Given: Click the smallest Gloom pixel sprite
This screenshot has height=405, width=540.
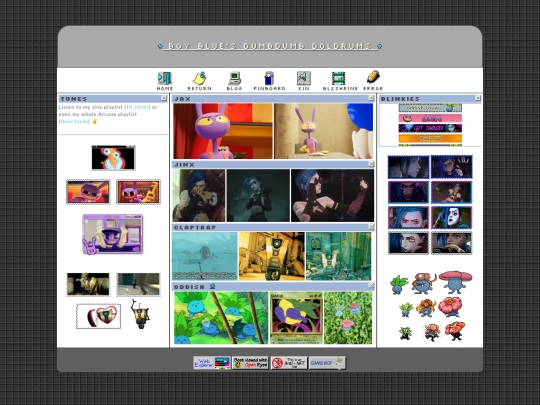Looking at the screenshot, I should 431,332.
